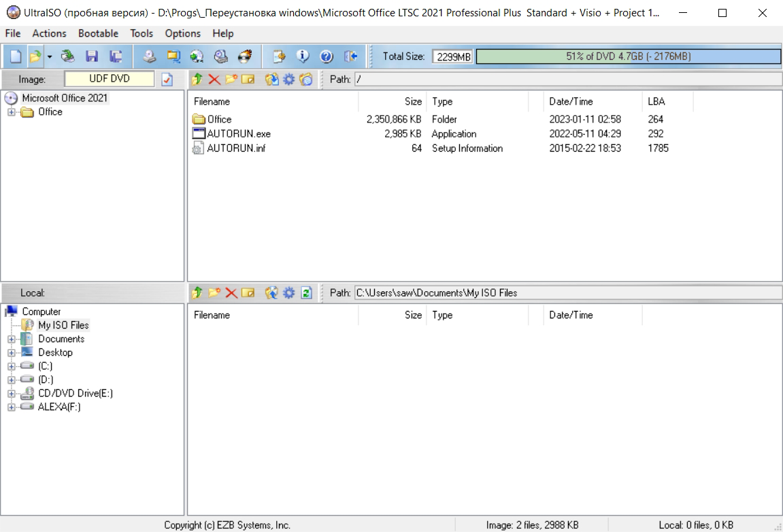Open an image file with the folder icon

35,56
